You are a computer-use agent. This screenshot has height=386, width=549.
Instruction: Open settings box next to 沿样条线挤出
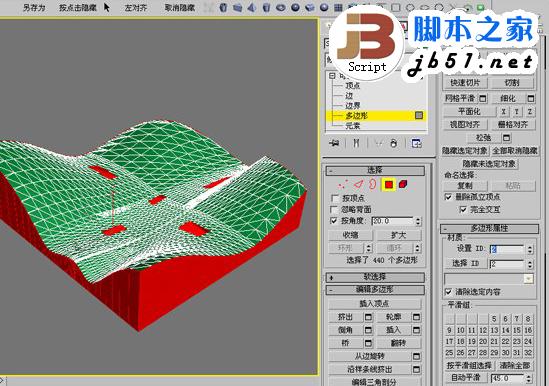tap(416, 369)
